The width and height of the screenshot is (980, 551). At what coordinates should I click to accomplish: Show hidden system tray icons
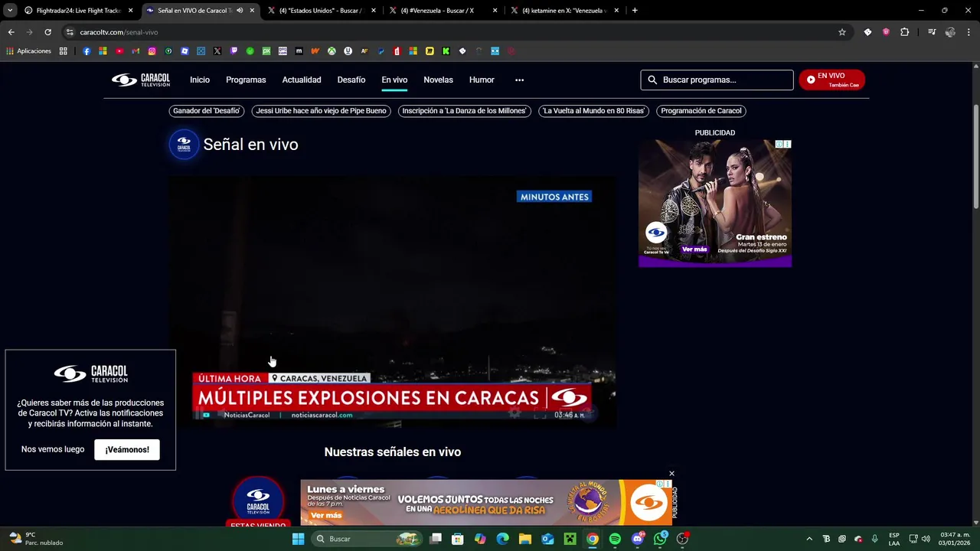(x=809, y=539)
